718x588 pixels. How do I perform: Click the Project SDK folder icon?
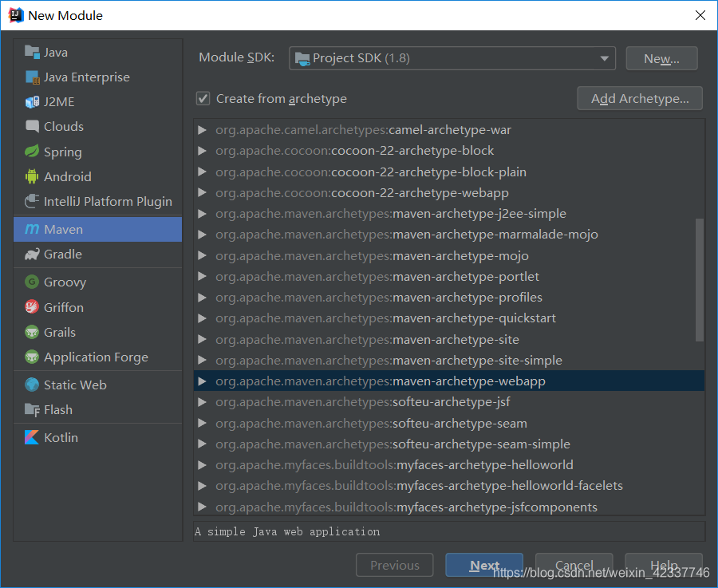click(x=302, y=58)
